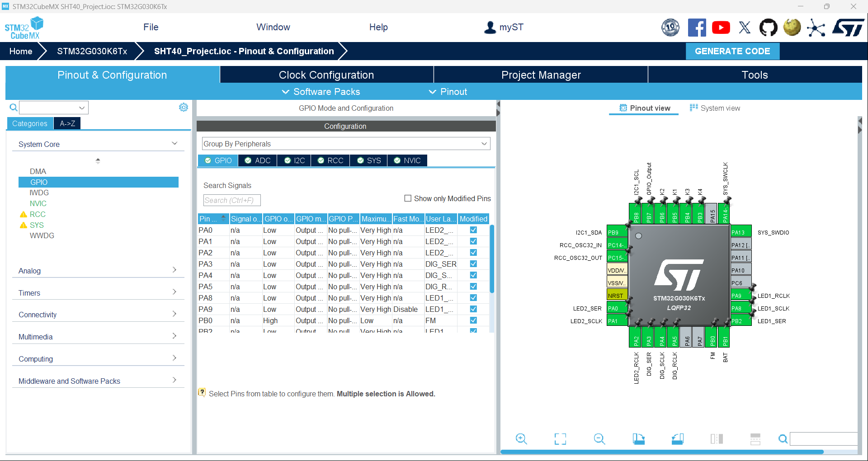
Task: Switch to the Clock Configuration tab
Action: [x=326, y=75]
